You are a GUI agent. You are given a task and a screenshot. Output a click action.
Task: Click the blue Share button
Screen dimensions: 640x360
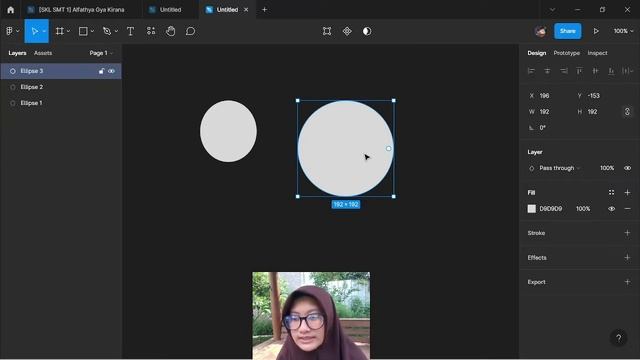[567, 31]
